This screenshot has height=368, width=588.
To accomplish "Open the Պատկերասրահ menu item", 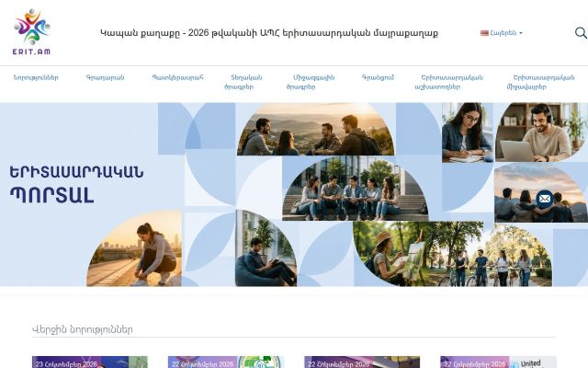I will point(177,77).
